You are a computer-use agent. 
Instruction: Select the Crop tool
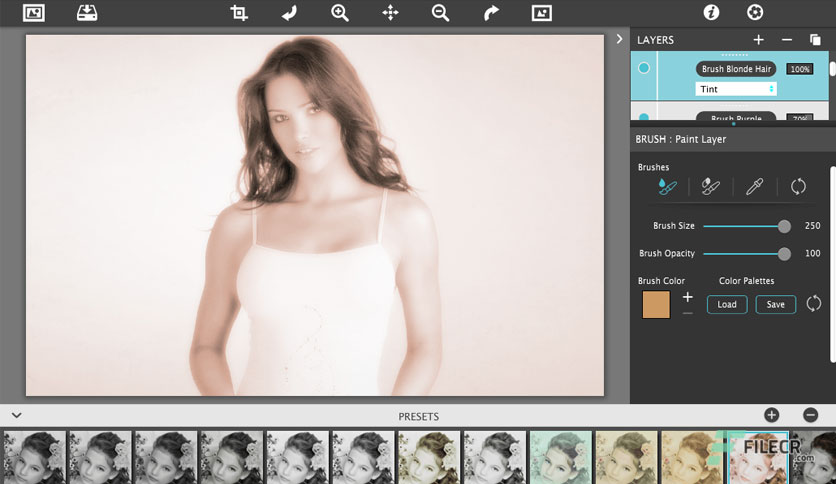pyautogui.click(x=238, y=13)
